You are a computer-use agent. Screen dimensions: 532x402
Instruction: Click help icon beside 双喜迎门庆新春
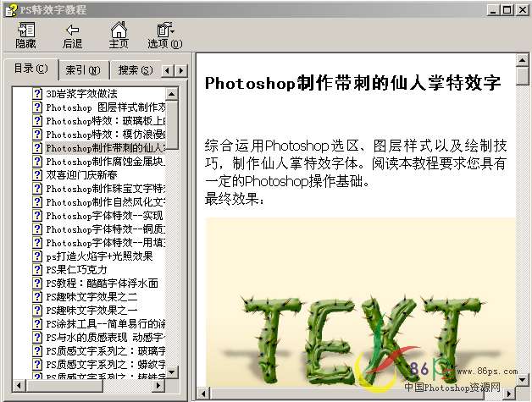coord(37,175)
